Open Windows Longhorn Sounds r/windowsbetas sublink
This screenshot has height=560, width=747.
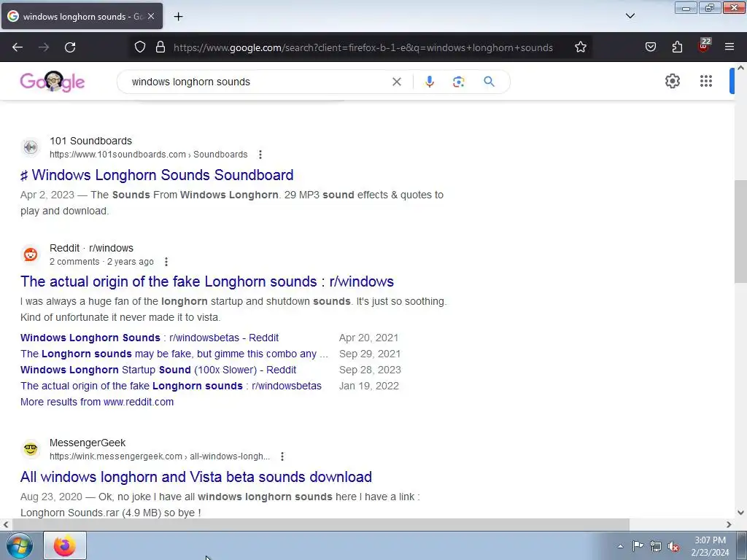[150, 338]
